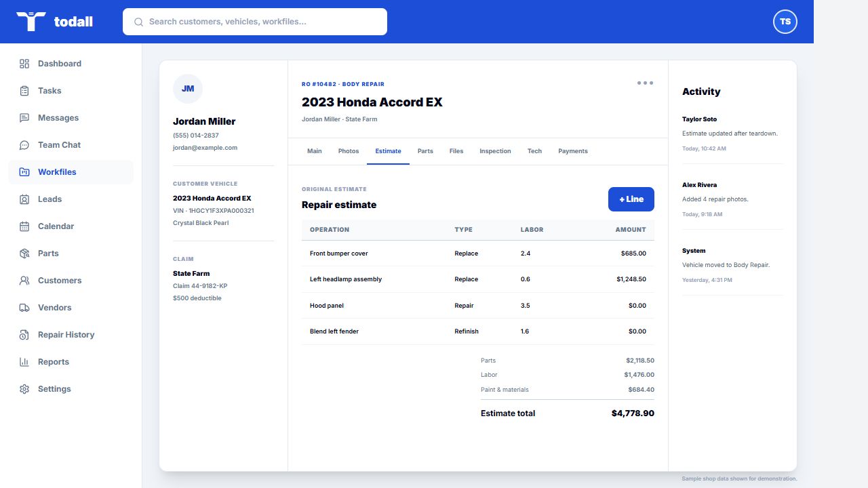Viewport: 868px width, 488px height.
Task: Go to Tasks in the sidebar
Action: (x=71, y=91)
